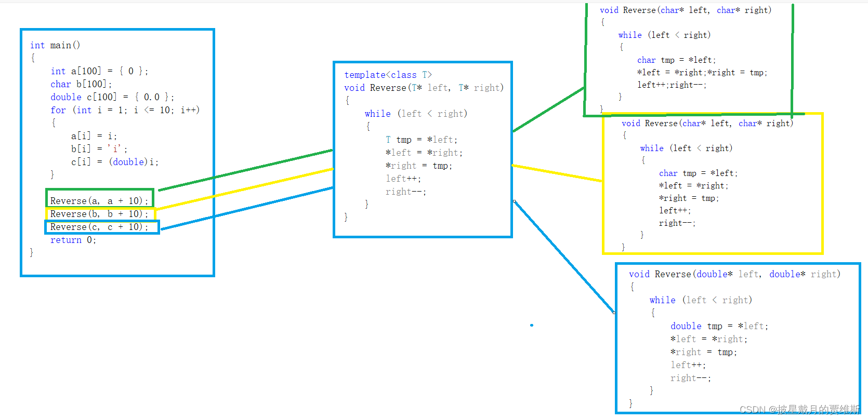Click the char b[100] declaration
The image size is (868, 420).
(81, 84)
